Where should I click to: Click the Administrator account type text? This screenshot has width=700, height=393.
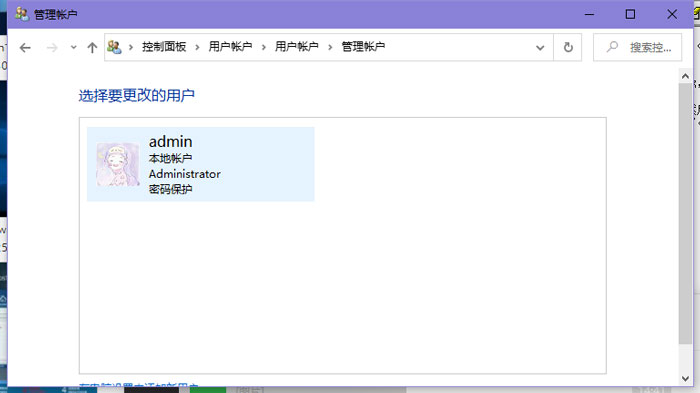click(x=185, y=174)
